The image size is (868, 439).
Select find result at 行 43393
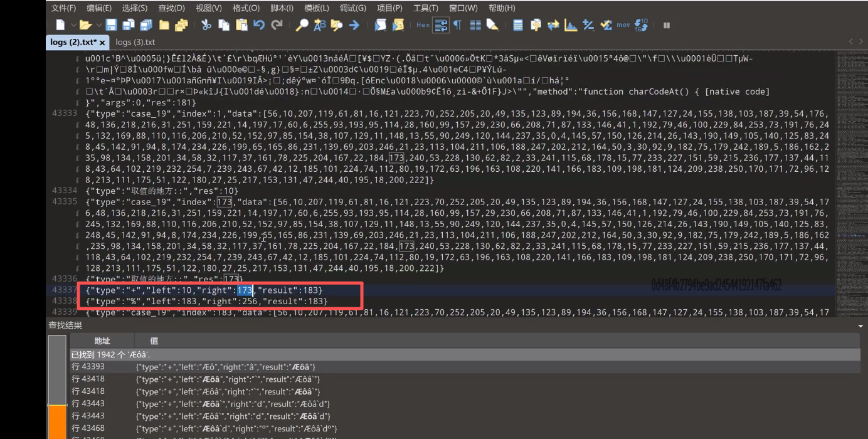(x=465, y=367)
